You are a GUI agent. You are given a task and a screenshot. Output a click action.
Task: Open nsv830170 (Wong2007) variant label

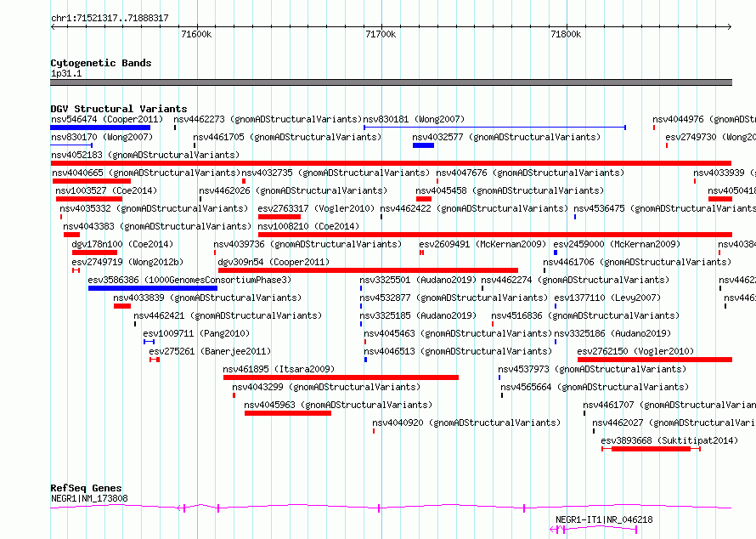click(x=102, y=137)
